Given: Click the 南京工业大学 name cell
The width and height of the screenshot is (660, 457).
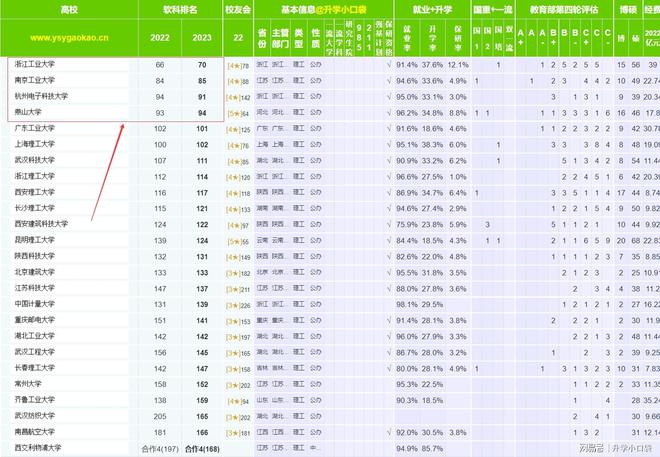Looking at the screenshot, I should [35, 80].
